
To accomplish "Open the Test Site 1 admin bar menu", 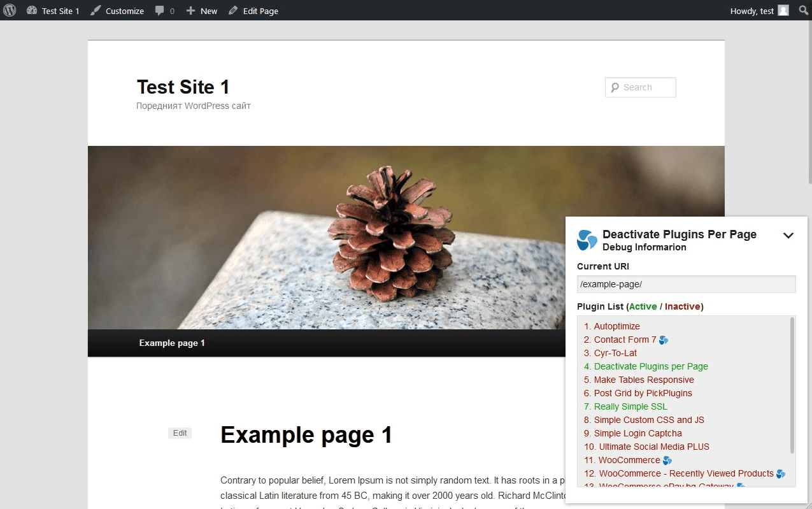I will pos(53,10).
